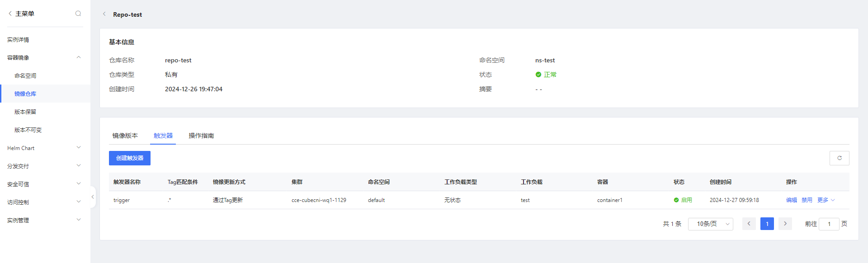Switch to the 操作指南 tab
The height and width of the screenshot is (263, 868).
201,136
